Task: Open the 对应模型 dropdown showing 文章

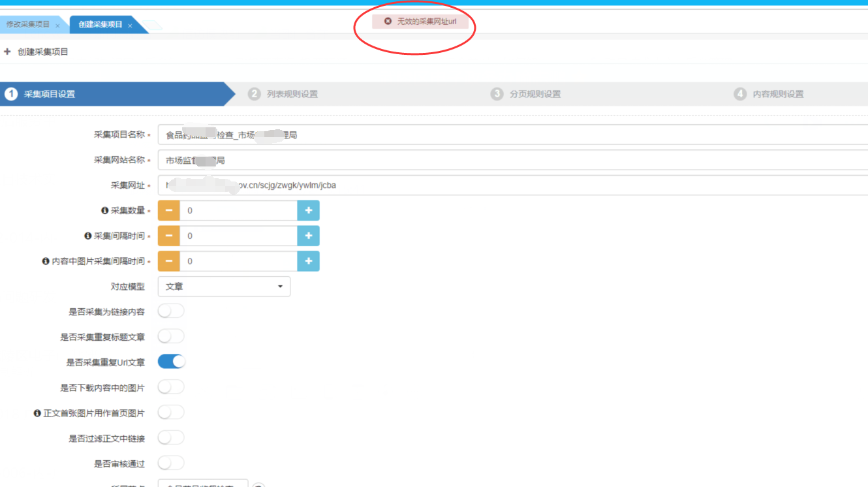Action: pyautogui.click(x=224, y=287)
